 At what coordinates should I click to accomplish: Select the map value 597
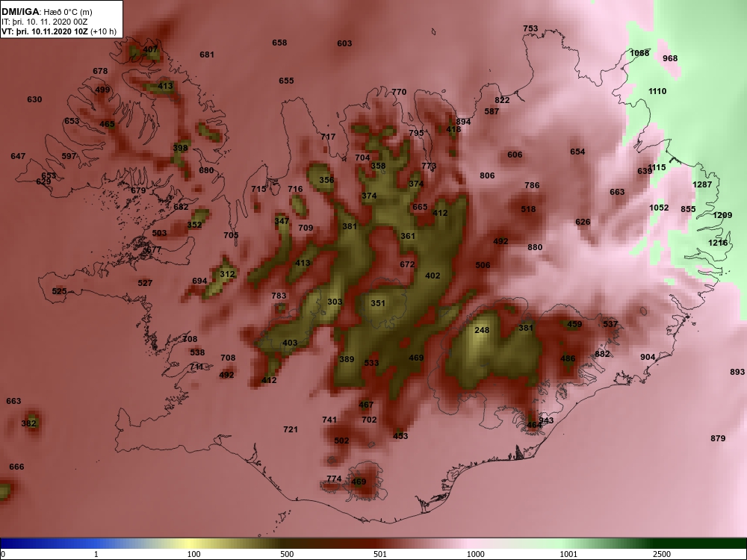[69, 156]
